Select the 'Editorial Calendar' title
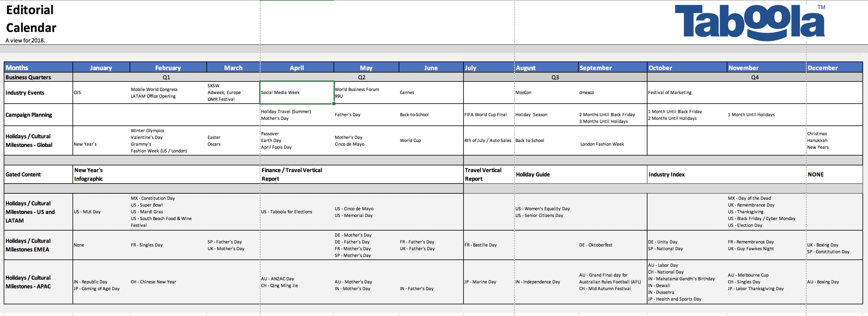Image resolution: width=868 pixels, height=316 pixels. 31,19
